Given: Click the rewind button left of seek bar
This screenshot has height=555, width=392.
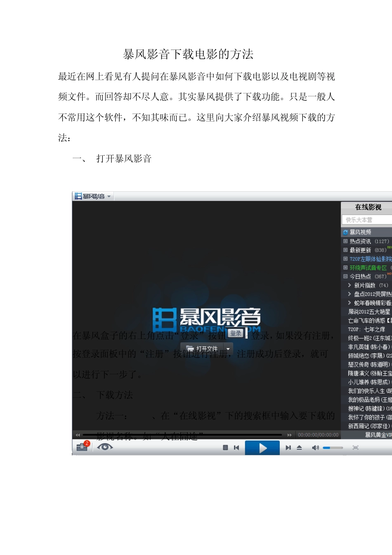Looking at the screenshot, I should tap(78, 435).
